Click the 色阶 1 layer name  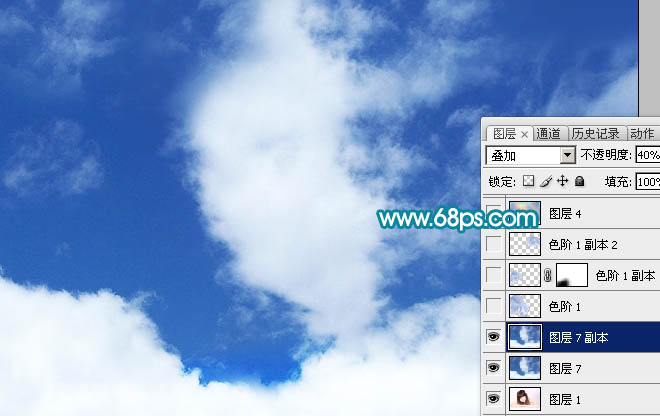(565, 307)
